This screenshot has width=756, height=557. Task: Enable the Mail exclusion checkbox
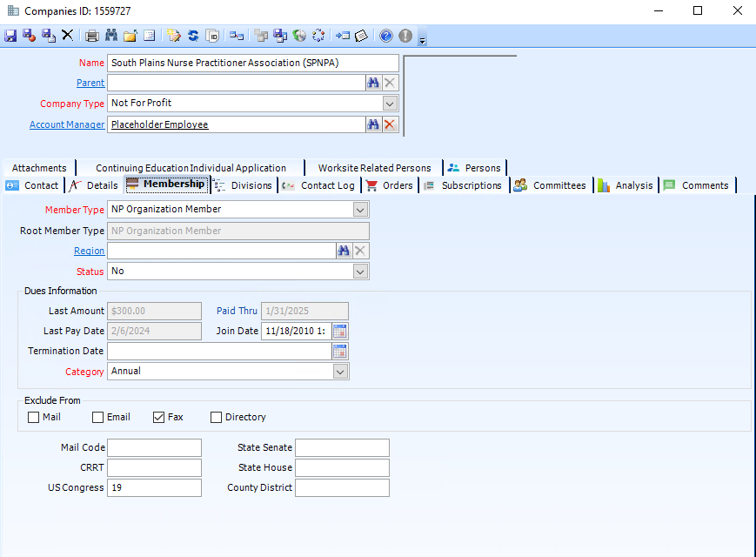point(32,417)
